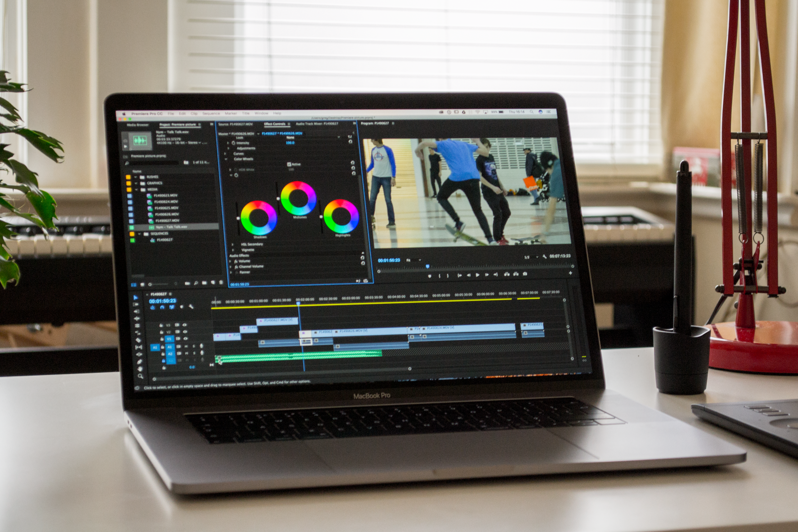
Task: Toggle V2 track output eye
Action: (185, 332)
